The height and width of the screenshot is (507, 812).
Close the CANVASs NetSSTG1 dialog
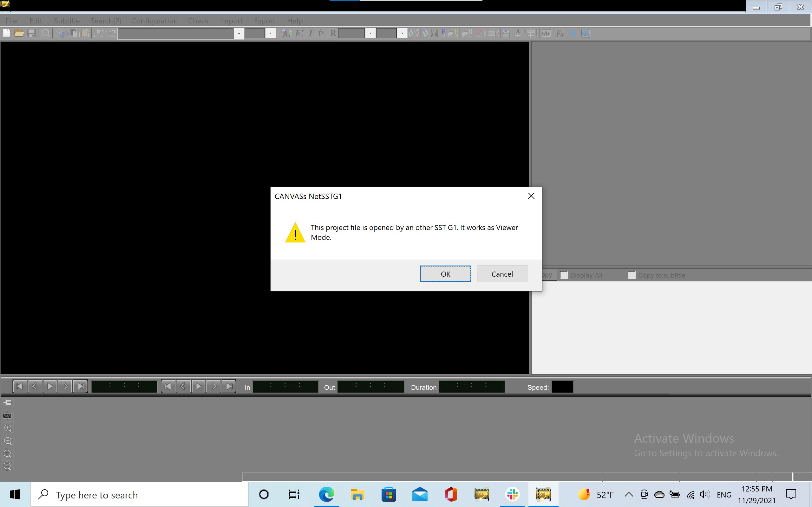point(531,196)
